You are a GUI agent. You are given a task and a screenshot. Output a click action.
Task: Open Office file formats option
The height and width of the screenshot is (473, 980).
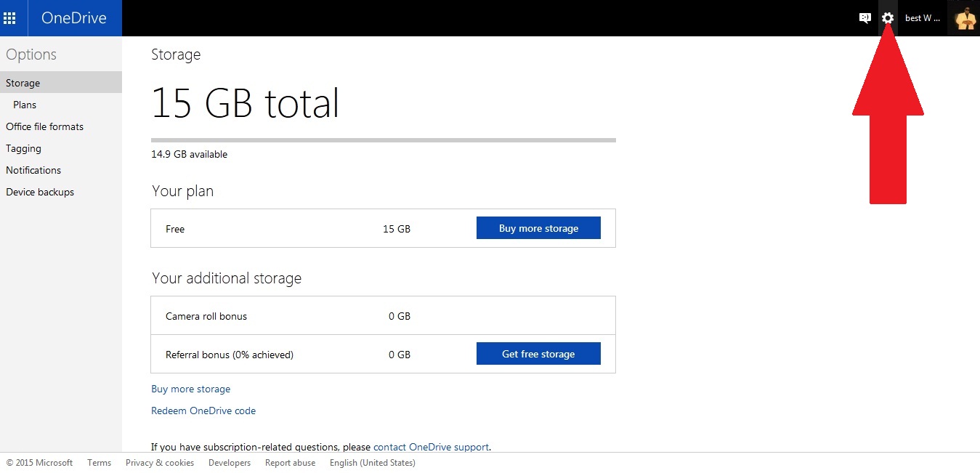(x=44, y=126)
